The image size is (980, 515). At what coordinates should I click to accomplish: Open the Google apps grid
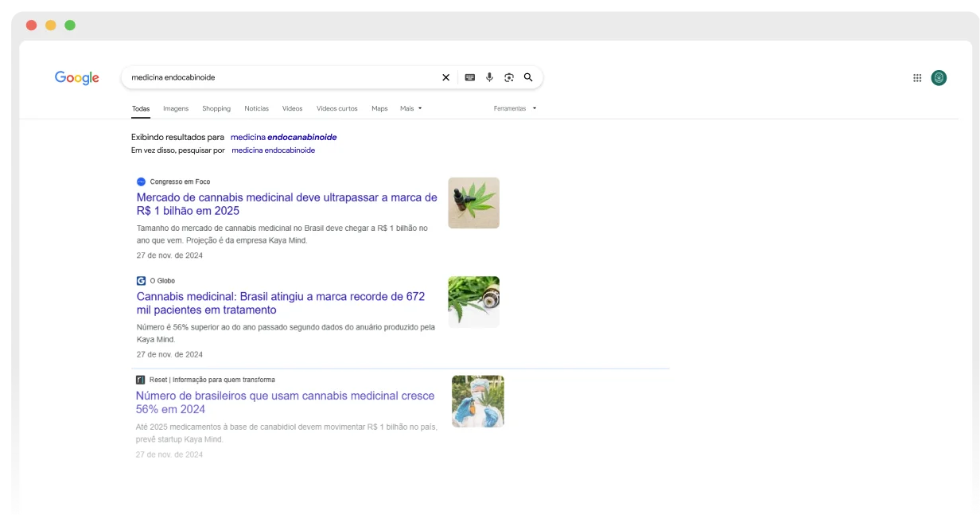click(x=917, y=78)
